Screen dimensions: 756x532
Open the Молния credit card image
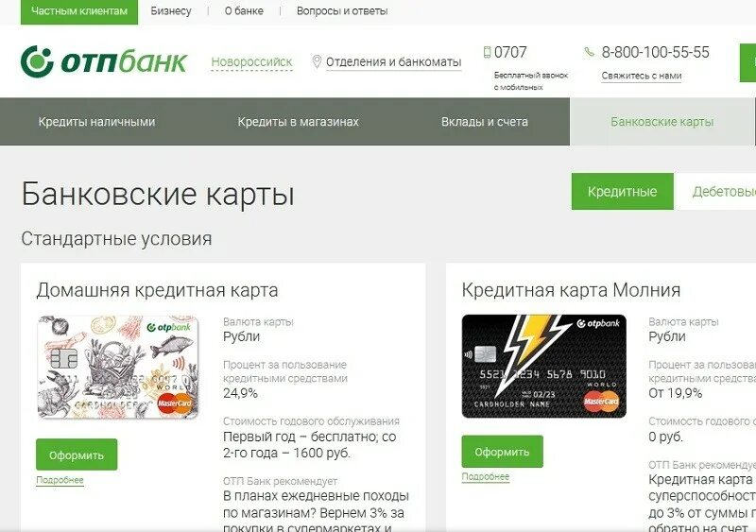pos(544,366)
